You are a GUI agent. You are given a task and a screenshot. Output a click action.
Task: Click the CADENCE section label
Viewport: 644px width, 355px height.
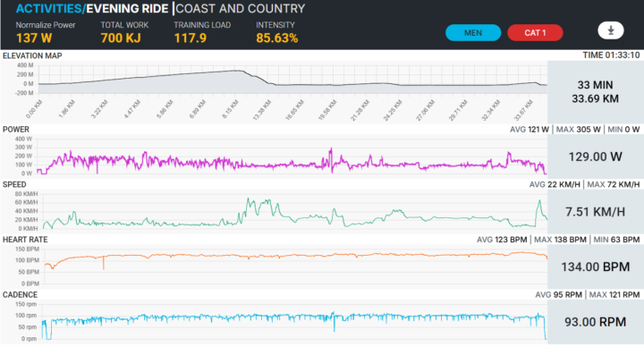20,295
